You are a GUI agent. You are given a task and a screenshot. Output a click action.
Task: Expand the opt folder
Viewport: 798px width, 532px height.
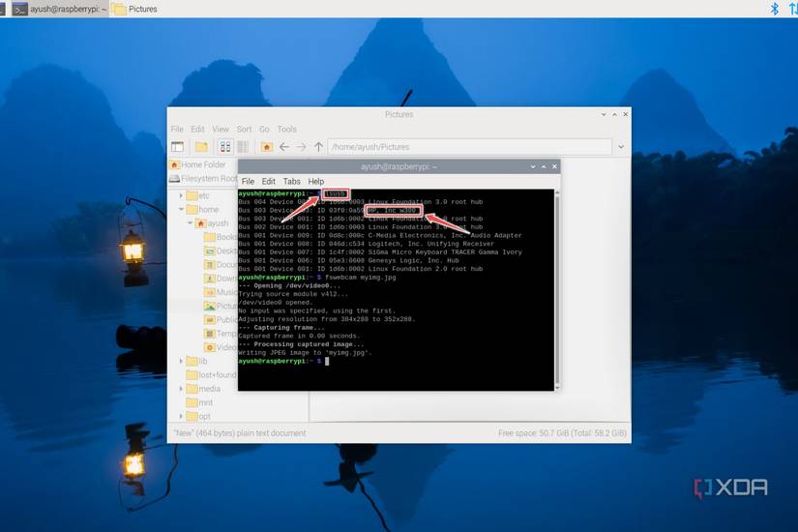181,416
